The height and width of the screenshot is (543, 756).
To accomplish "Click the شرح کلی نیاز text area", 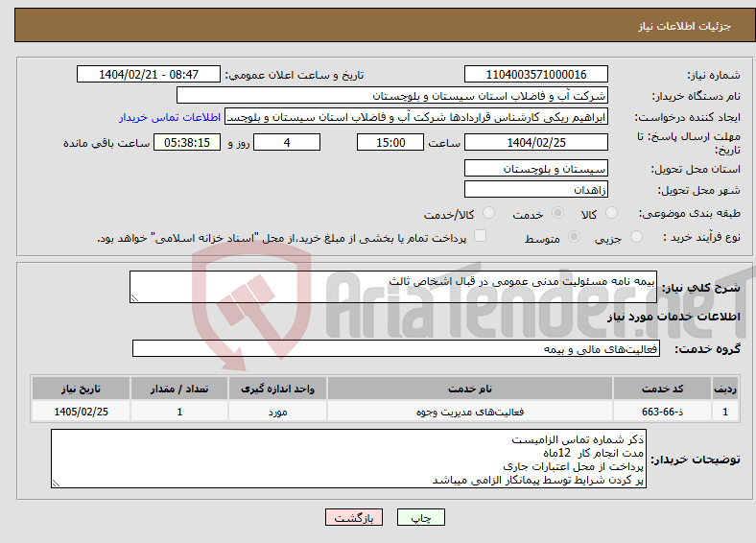I will click(x=393, y=287).
